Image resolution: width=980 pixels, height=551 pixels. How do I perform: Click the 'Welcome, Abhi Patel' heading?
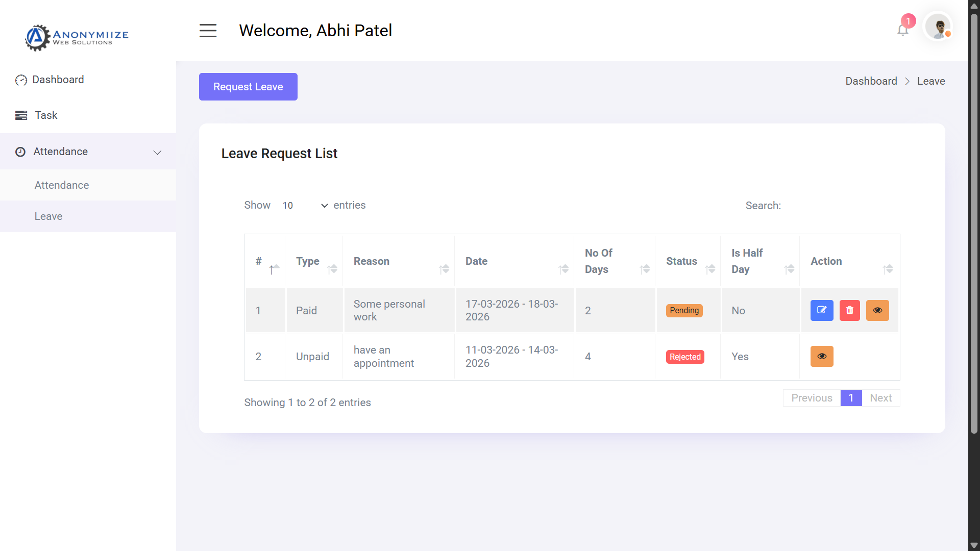point(315,31)
